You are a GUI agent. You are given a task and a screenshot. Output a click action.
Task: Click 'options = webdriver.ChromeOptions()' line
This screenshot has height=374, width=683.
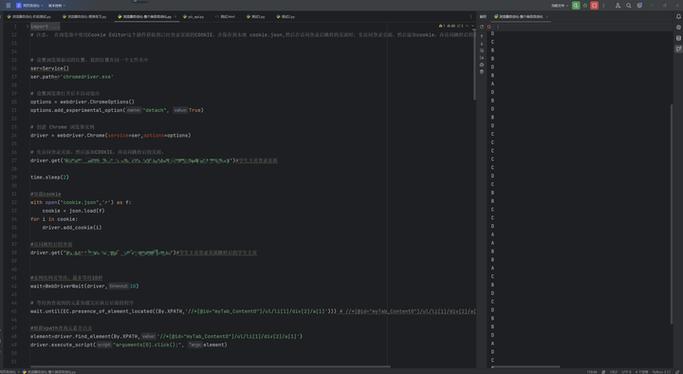coord(82,102)
